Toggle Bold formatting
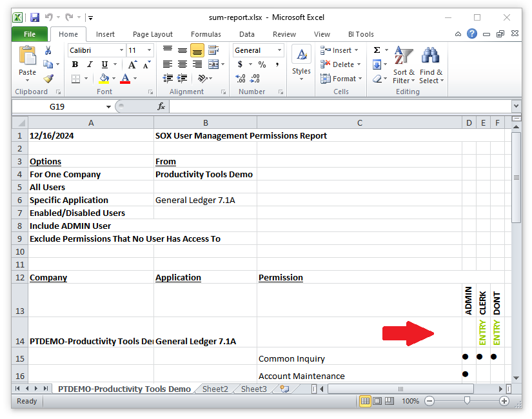The width and height of the screenshot is (532, 419). 75,64
